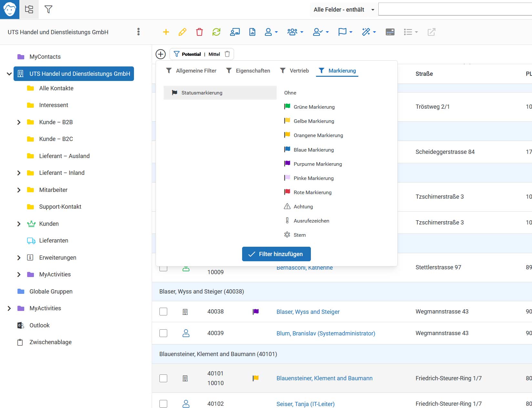Click the tree structure view icon
This screenshot has height=408, width=532.
29,9
